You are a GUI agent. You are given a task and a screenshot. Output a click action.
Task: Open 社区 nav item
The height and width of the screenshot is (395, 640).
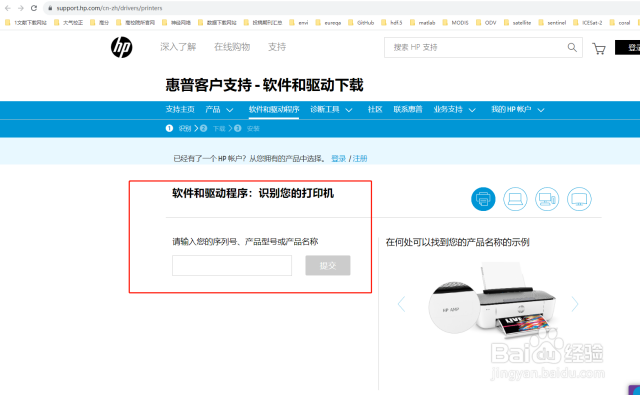(375, 109)
